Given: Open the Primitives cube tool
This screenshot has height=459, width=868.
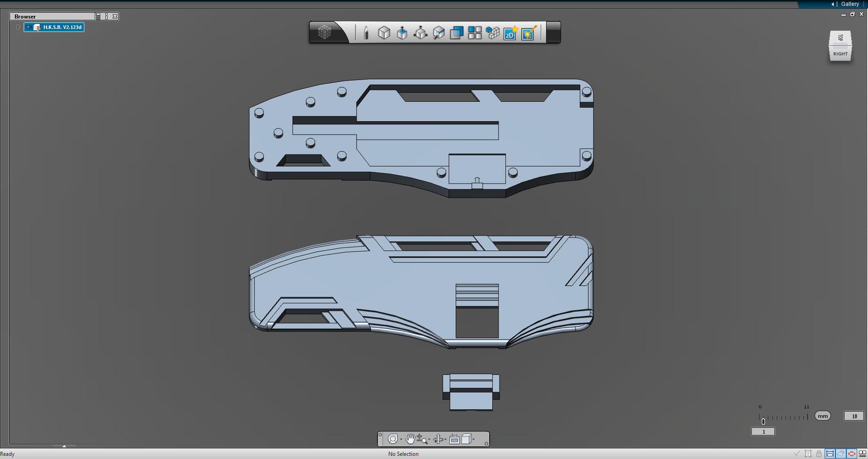Looking at the screenshot, I should tap(384, 33).
